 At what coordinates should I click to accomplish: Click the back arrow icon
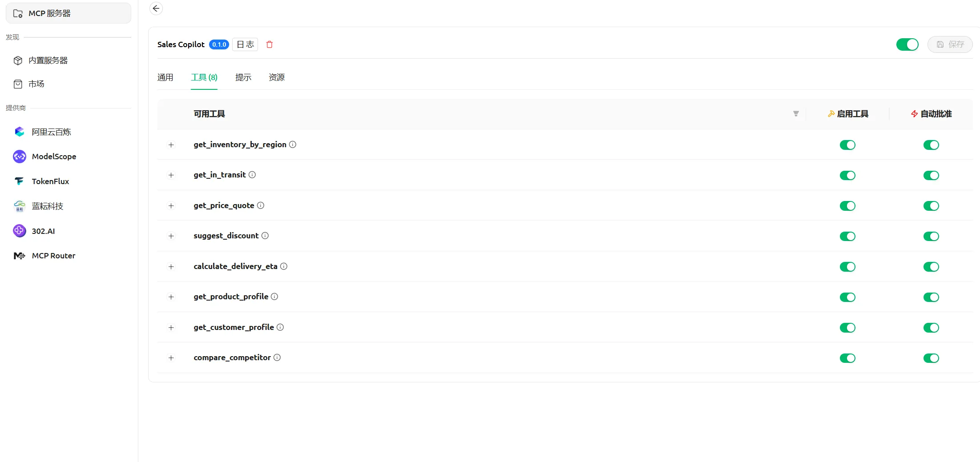tap(156, 8)
